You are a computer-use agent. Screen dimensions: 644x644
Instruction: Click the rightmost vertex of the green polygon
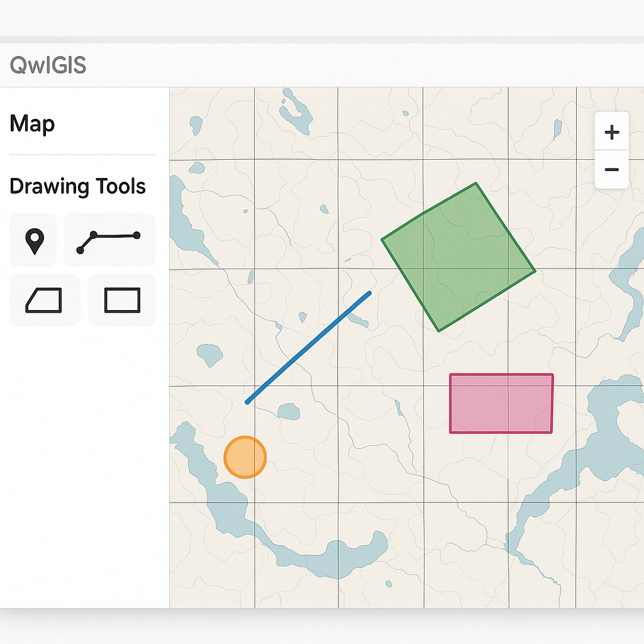[535, 272]
